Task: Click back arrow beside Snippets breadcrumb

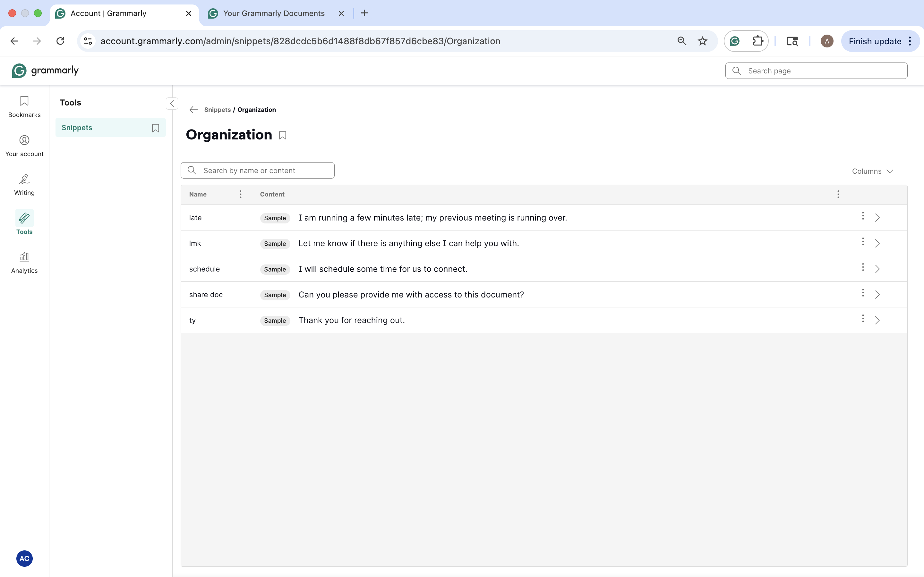Action: pos(193,110)
